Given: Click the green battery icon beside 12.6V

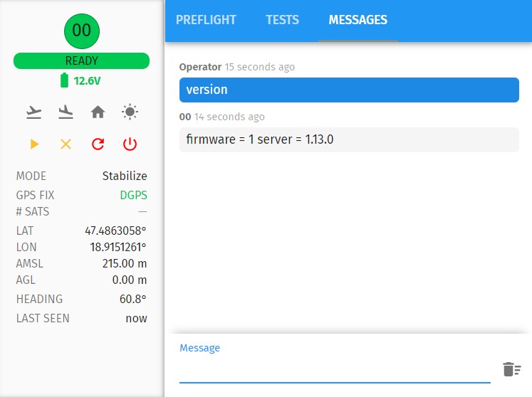Looking at the screenshot, I should click(65, 81).
